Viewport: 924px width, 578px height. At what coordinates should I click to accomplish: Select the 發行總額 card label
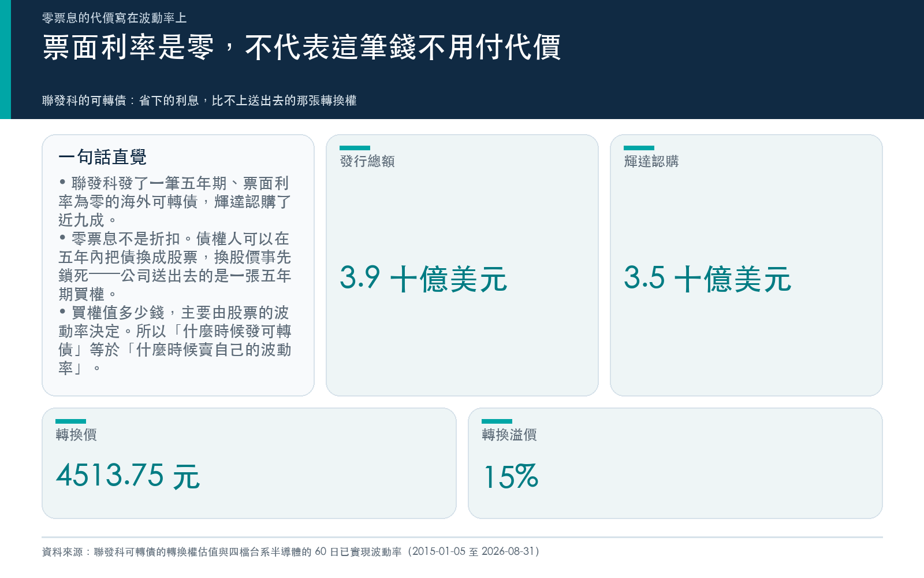click(x=367, y=161)
